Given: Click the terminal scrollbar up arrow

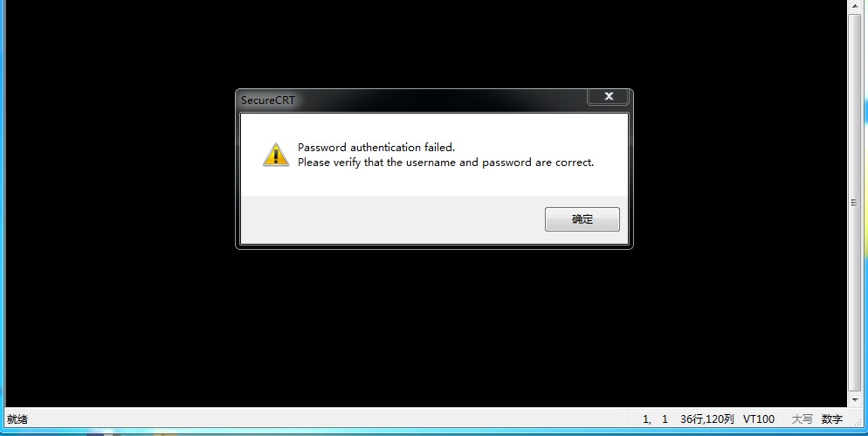Looking at the screenshot, I should pos(855,4).
